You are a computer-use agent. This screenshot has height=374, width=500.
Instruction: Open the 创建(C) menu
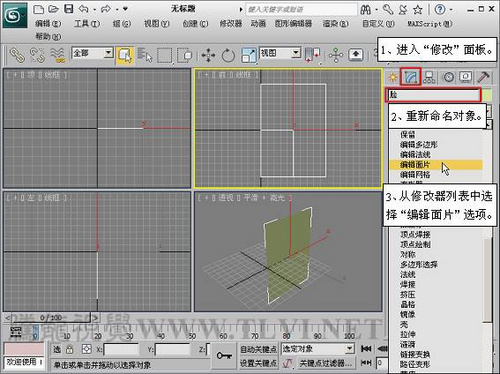(x=195, y=24)
